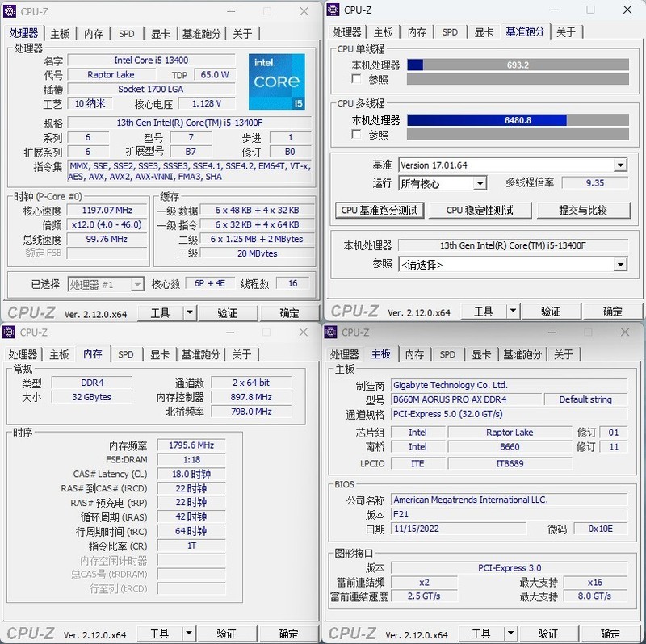
Task: Tick the multi-thread 参照 checkbox
Action: click(x=356, y=134)
